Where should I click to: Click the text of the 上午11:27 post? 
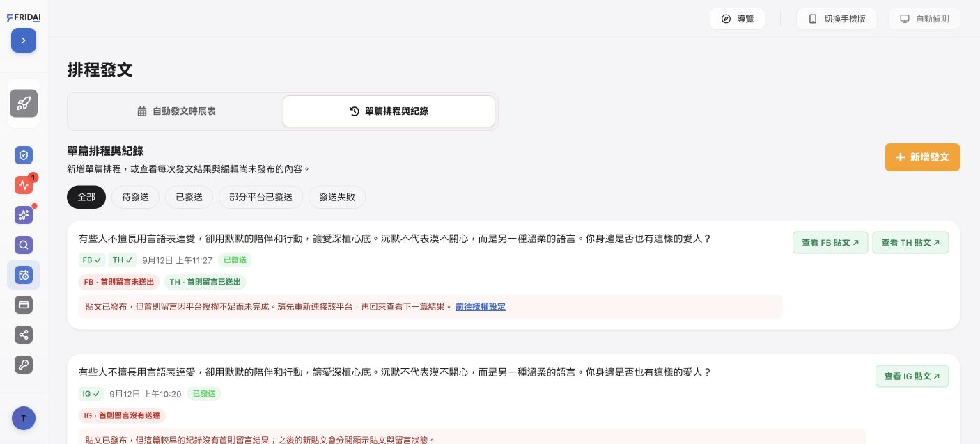395,239
